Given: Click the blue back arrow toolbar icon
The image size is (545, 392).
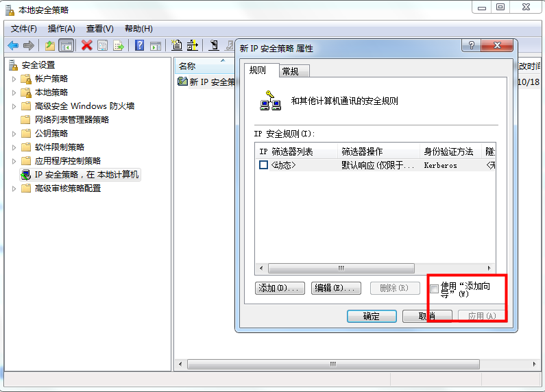Looking at the screenshot, I should click(13, 45).
